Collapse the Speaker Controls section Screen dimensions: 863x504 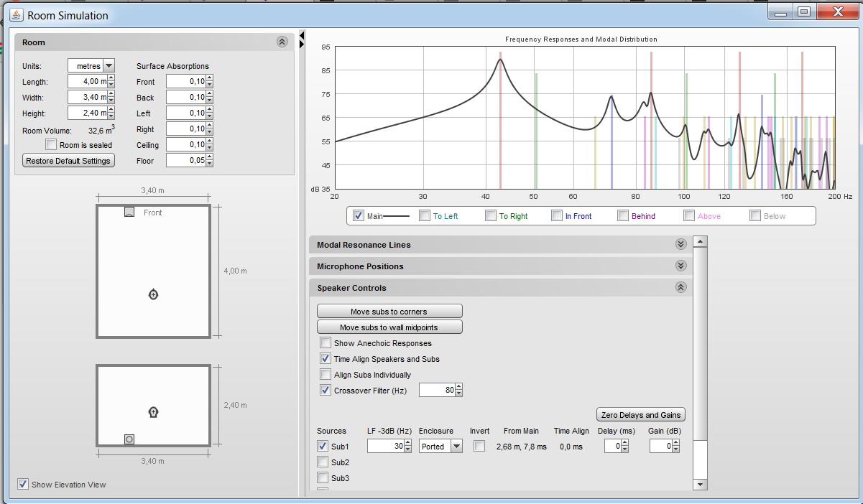[680, 288]
